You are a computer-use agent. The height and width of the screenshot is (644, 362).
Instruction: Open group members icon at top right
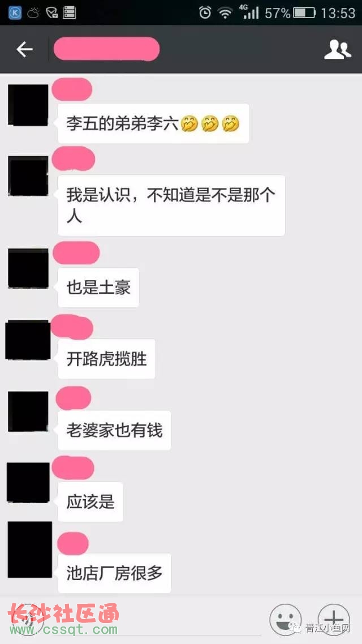pos(337,50)
